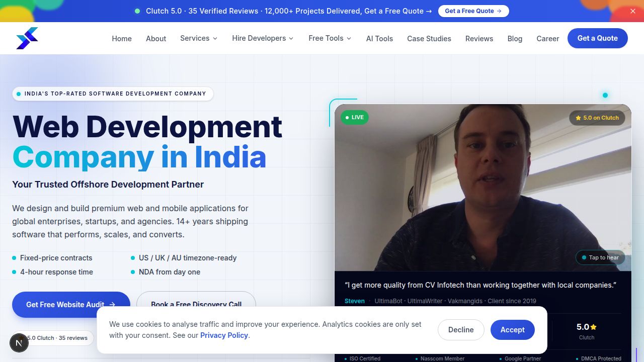Screen dimensions: 644x362
Task: Click 'Google Partner' label
Action: point(523,358)
